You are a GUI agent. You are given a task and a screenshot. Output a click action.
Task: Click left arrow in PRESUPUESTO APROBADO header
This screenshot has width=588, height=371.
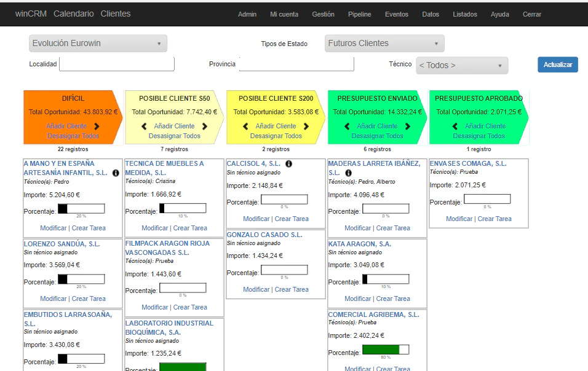click(x=455, y=126)
